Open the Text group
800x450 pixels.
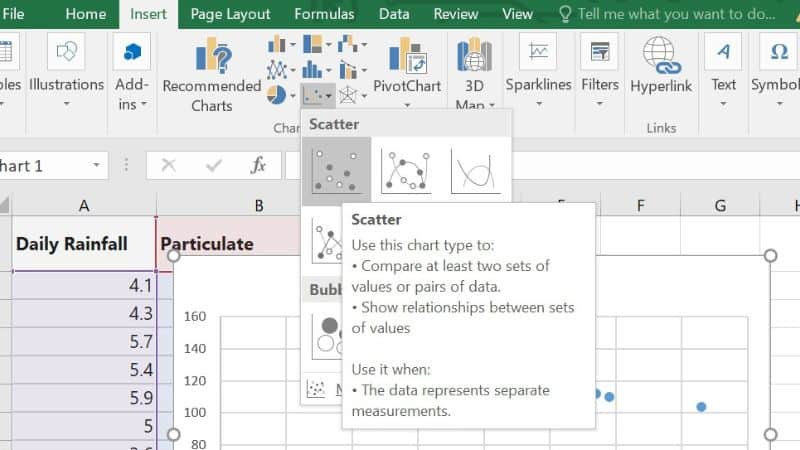723,69
